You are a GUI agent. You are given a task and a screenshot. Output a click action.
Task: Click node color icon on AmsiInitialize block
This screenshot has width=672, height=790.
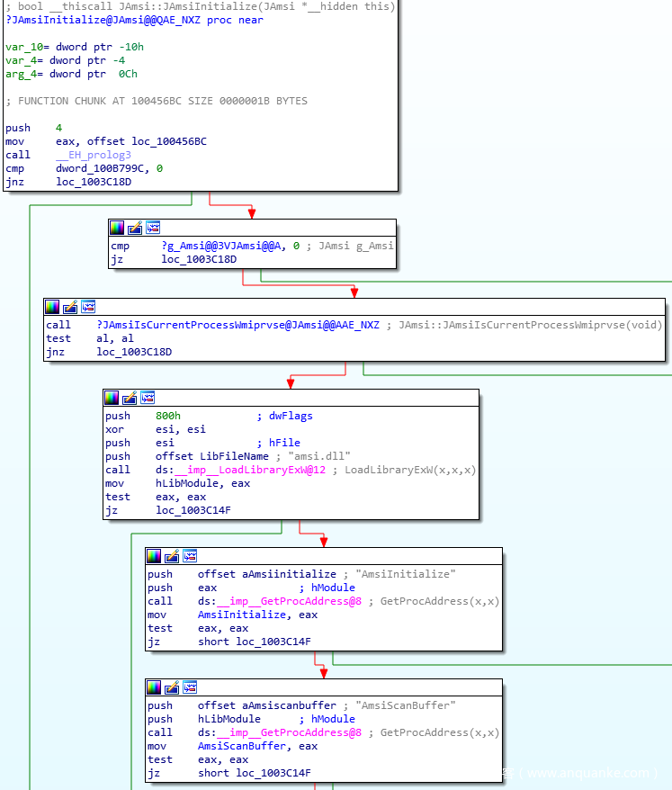154,556
